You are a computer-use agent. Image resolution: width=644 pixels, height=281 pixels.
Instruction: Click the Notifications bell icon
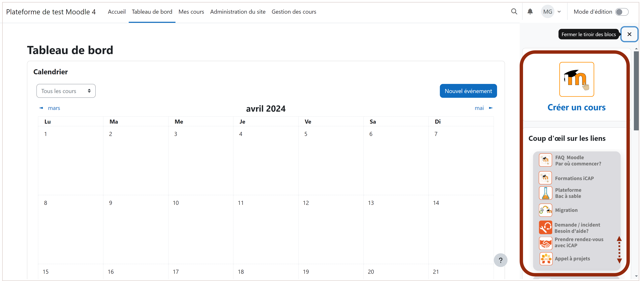530,11
